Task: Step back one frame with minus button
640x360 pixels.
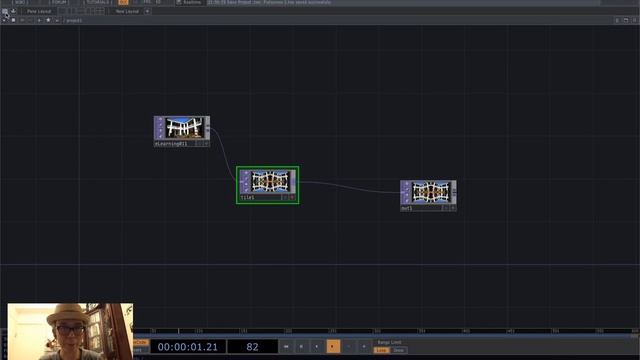Action: [349, 347]
